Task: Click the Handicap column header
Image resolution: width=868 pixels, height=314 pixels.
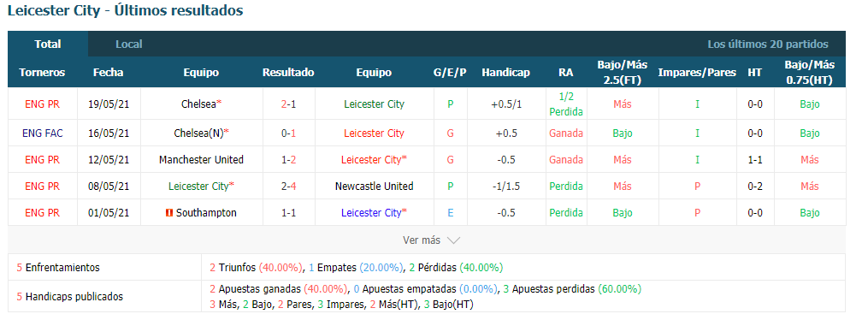Action: tap(505, 73)
